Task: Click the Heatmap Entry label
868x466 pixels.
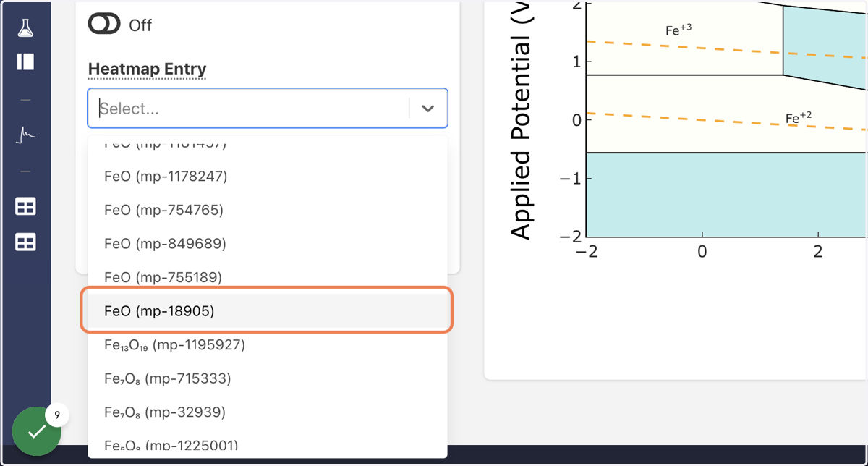Action: (148, 69)
